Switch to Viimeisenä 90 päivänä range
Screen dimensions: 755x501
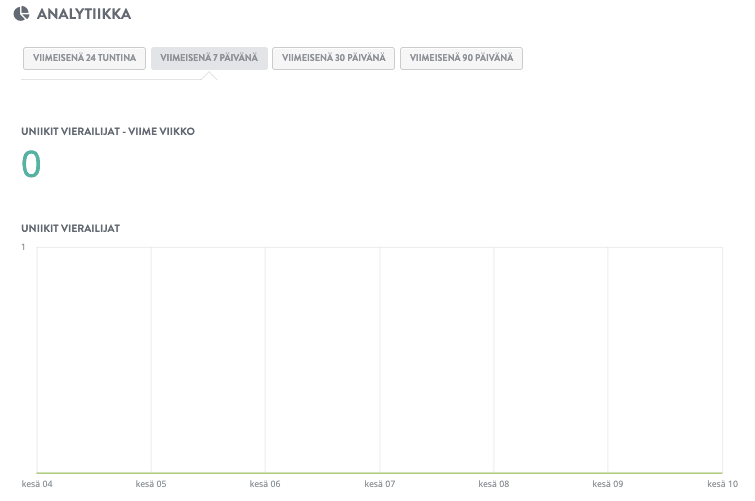point(461,58)
